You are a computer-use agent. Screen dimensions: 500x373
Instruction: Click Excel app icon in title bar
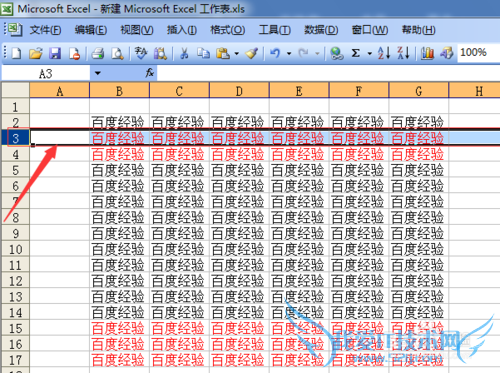[x=6, y=9]
